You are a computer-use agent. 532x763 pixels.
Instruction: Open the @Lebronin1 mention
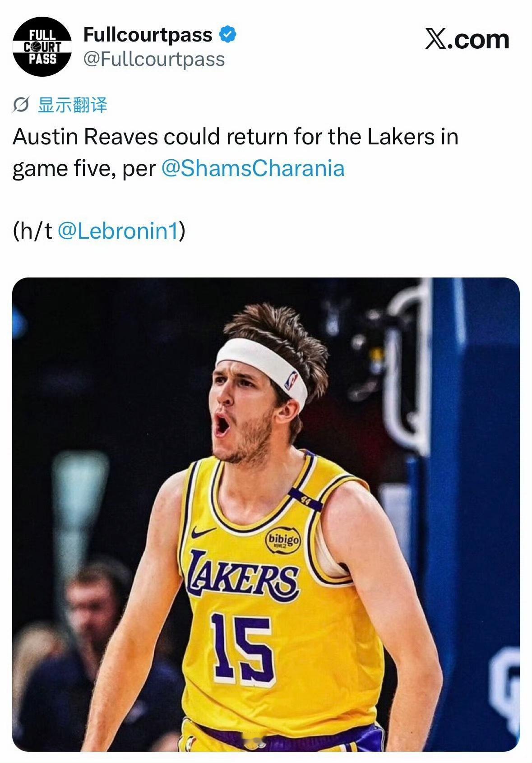tap(119, 231)
